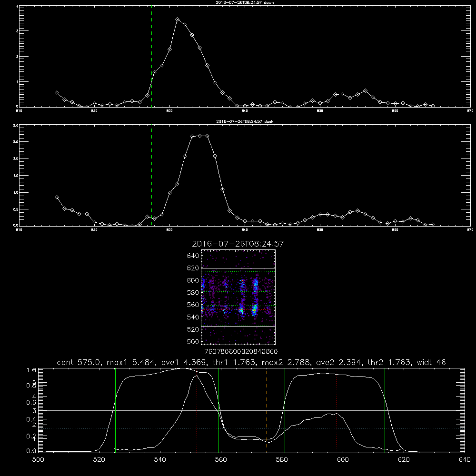Image resolution: width=476 pixels, height=476 pixels.
Task: Click the solid green line near 614 in the bottom plot
Action: [385, 410]
